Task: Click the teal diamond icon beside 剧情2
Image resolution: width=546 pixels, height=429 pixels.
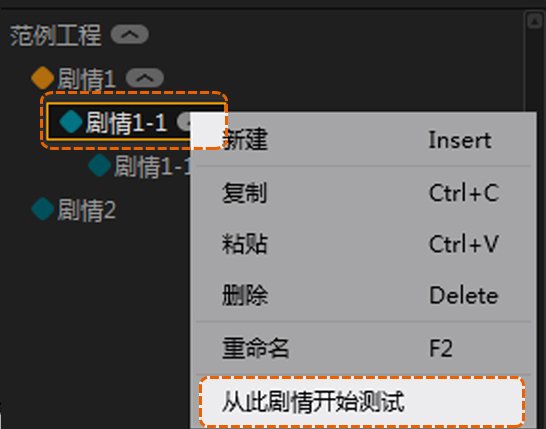Action: 42,209
